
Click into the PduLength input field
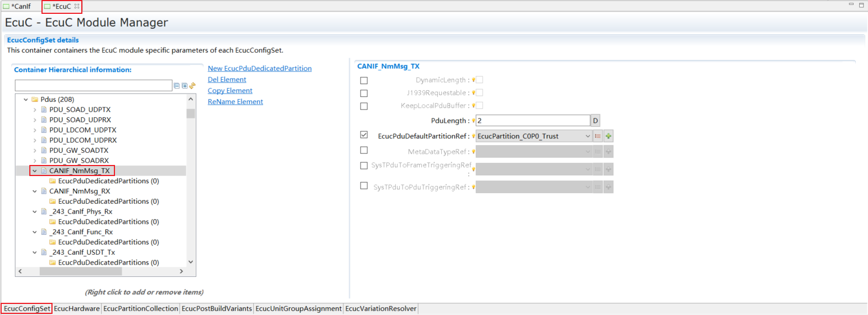click(532, 121)
